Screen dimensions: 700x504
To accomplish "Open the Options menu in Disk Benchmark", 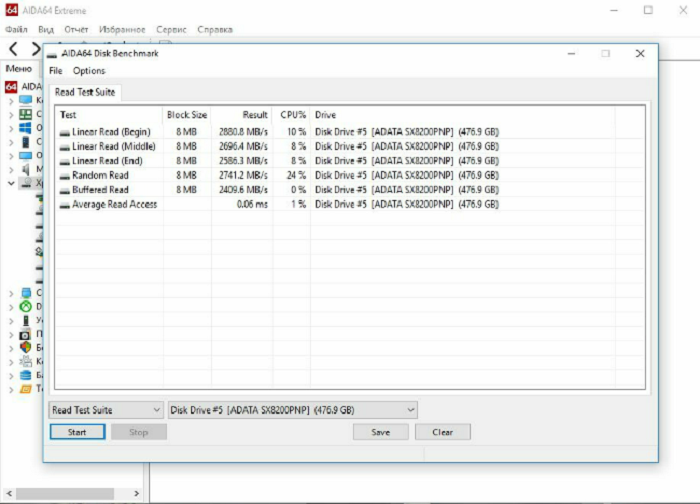I will tap(89, 71).
